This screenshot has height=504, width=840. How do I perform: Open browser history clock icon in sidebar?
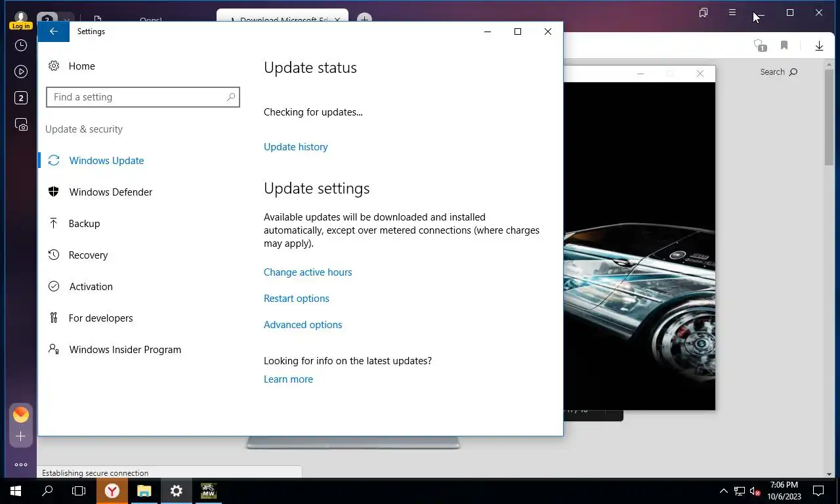coord(21,45)
